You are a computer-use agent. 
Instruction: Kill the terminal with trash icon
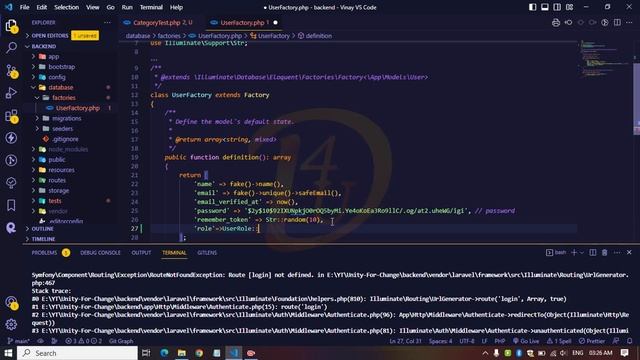tap(604, 253)
